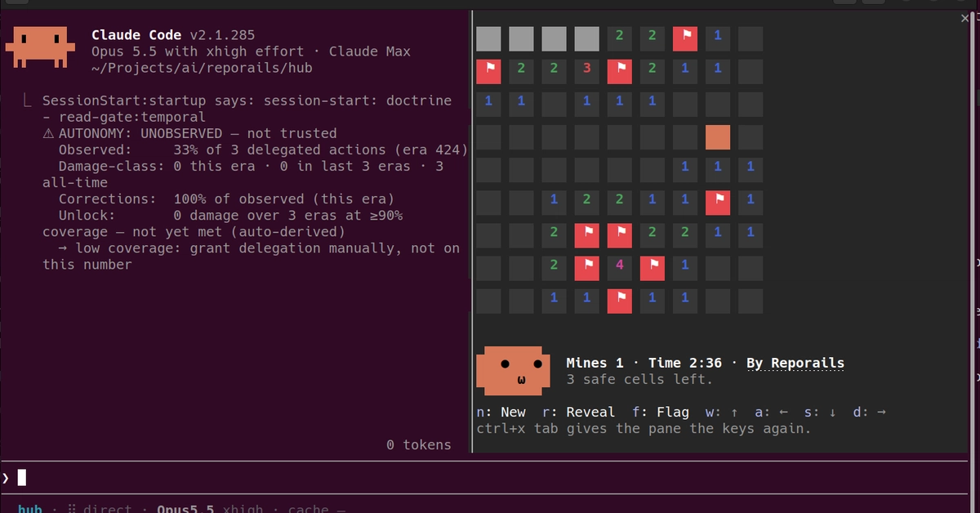Click the flag immediately left of the magenta 4

(587, 268)
